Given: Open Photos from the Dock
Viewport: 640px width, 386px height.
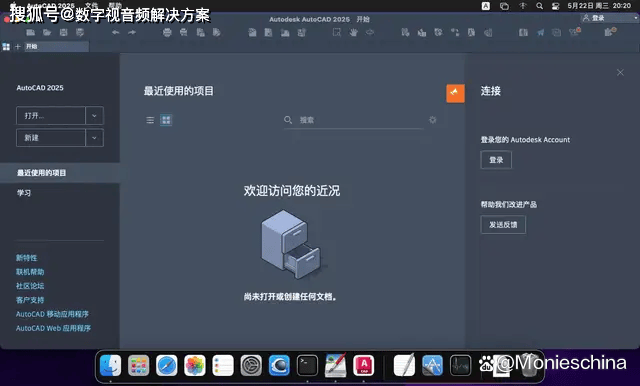Looking at the screenshot, I should 195,365.
